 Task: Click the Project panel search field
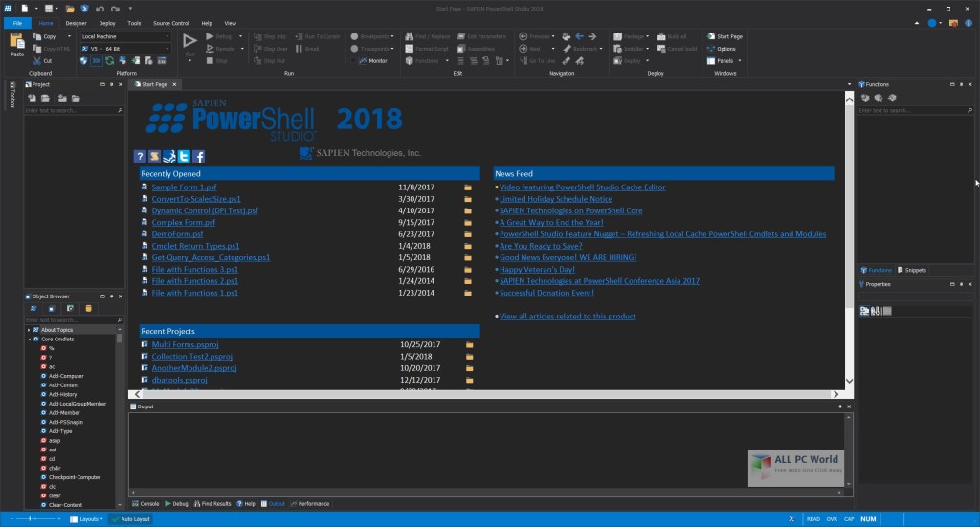[x=74, y=111]
